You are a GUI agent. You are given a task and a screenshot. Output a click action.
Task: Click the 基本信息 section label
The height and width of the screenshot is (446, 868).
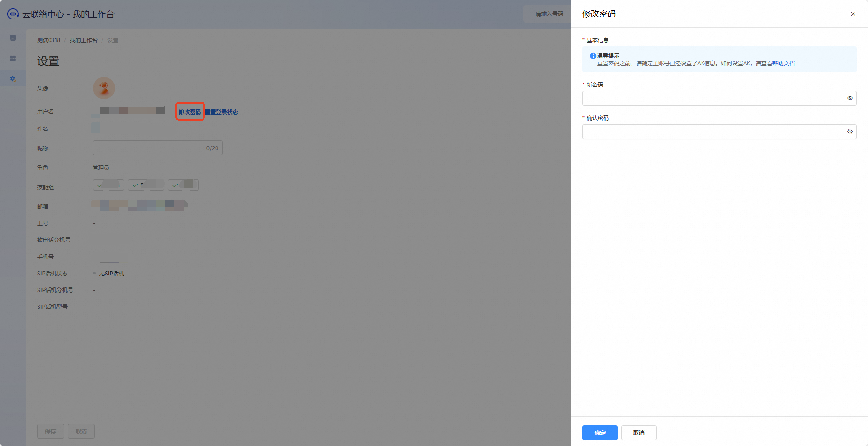pos(598,40)
